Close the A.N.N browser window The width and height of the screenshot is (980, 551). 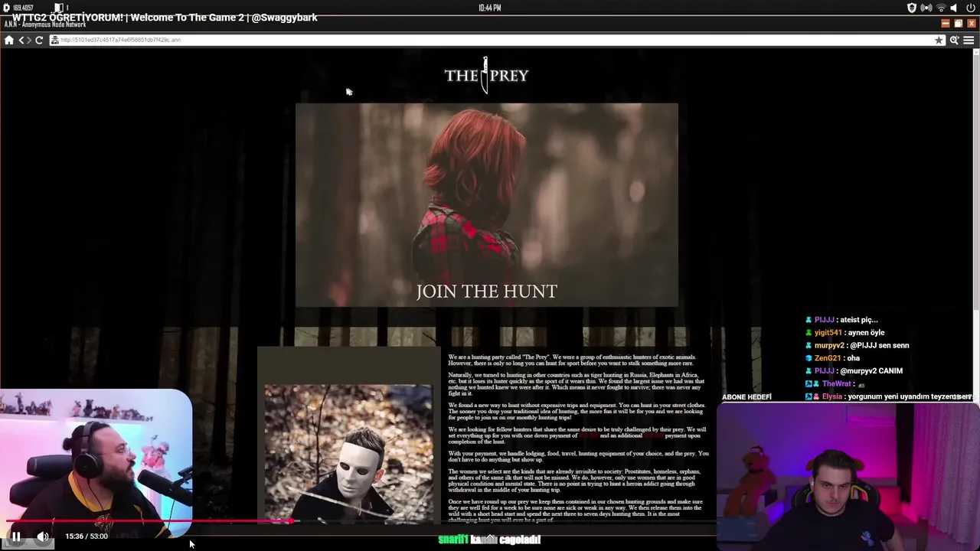(x=971, y=23)
